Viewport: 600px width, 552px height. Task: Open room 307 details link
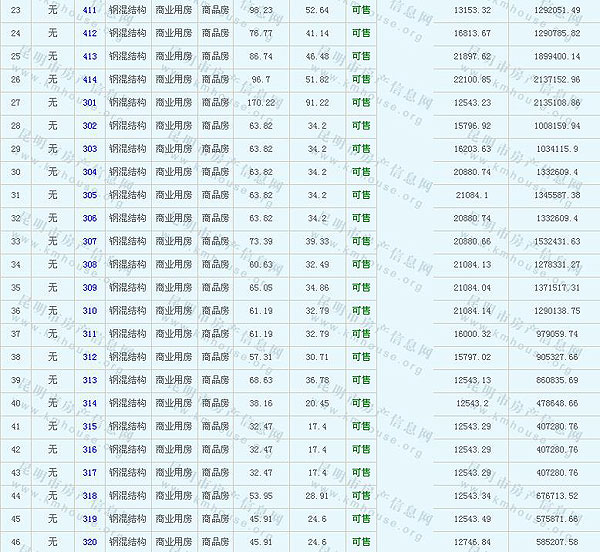click(90, 241)
